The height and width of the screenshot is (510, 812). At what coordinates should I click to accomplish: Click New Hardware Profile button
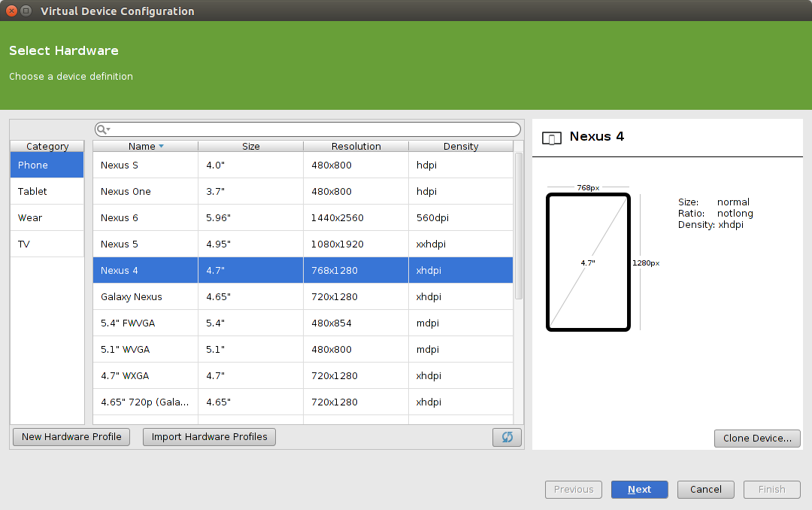pos(71,437)
